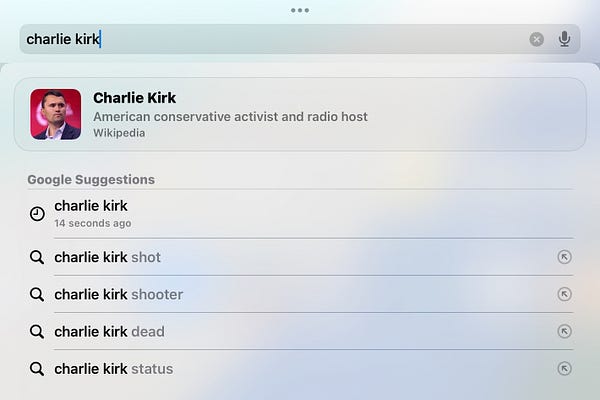
Task: Choose suggestion 'charlie kirk shot'
Action: pyautogui.click(x=300, y=257)
